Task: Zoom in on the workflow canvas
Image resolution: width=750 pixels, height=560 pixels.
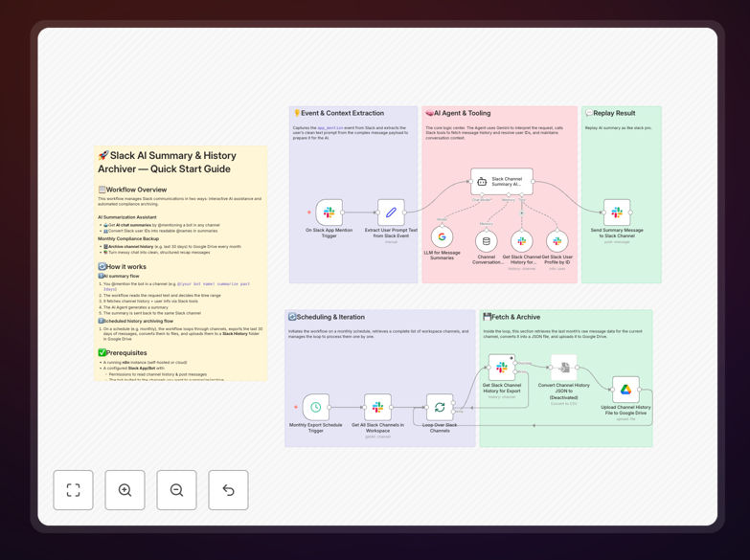Action: (125, 490)
